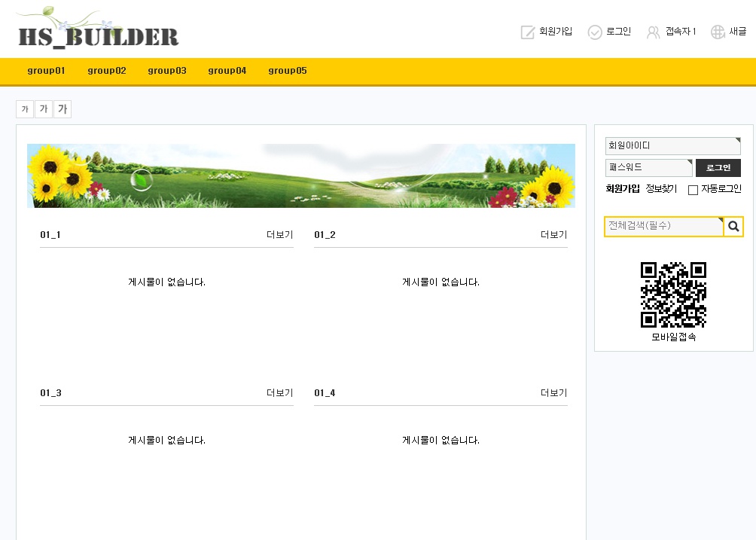Open the group03 menu
756x540 pixels.
(x=166, y=71)
